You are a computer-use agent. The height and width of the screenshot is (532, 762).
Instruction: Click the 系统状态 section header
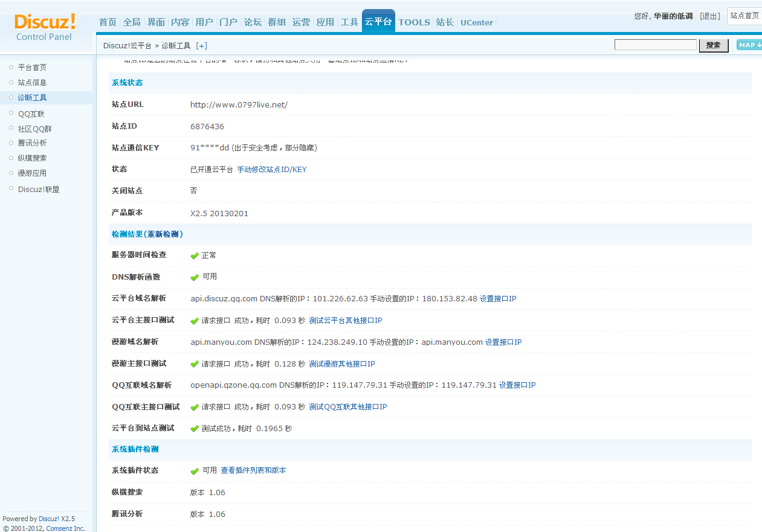tap(128, 83)
